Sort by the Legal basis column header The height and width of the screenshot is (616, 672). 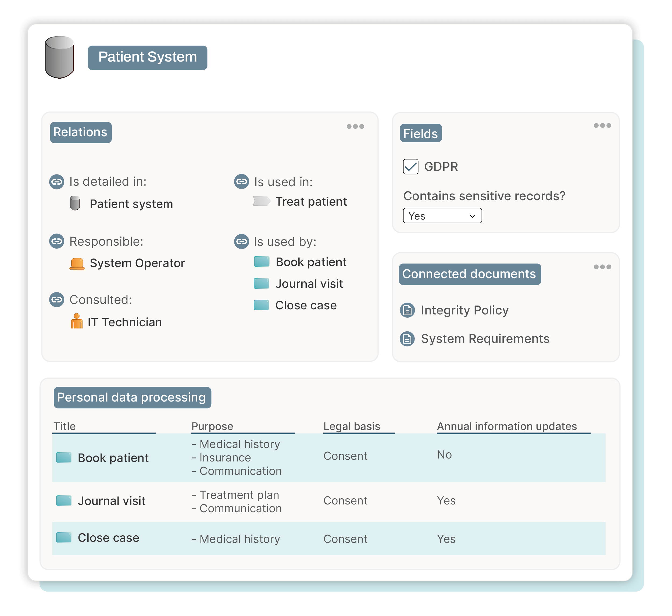point(352,426)
